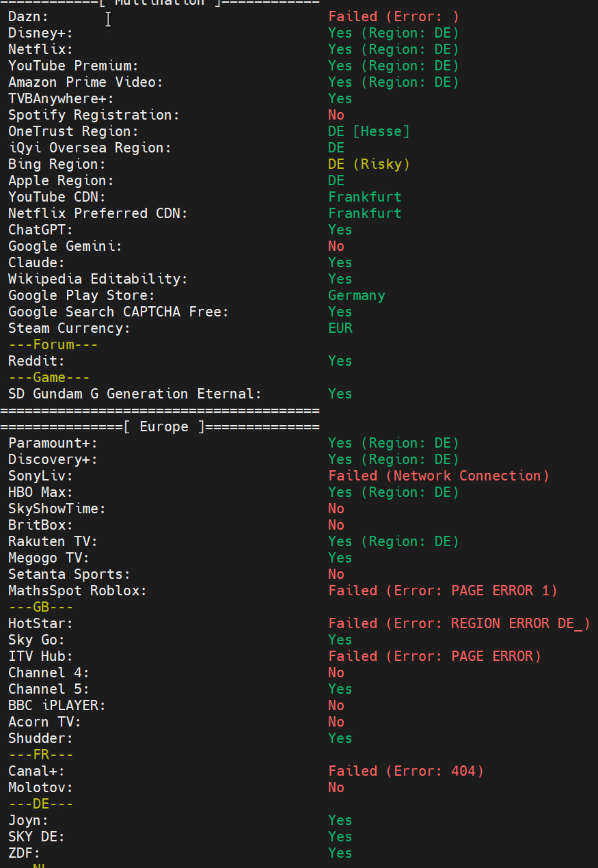
Task: Click the '---GB---' region heading
Action: point(40,607)
